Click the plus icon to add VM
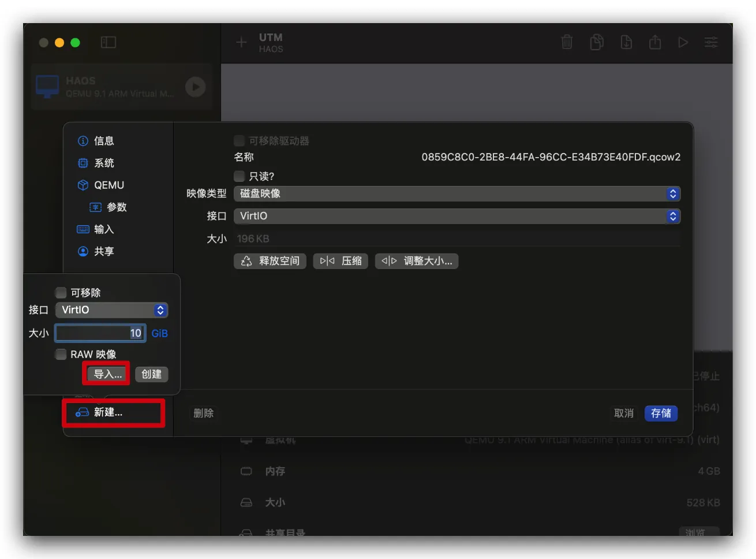This screenshot has height=559, width=756. tap(241, 42)
